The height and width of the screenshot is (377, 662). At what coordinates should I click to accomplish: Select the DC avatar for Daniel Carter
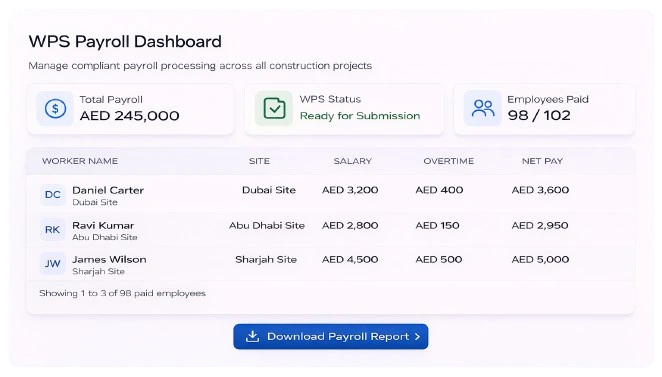click(53, 195)
